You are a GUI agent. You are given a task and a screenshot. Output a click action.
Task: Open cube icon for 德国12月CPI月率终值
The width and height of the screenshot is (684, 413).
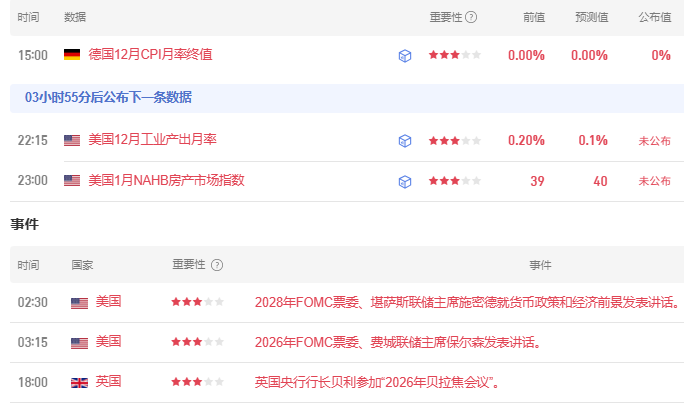tap(405, 56)
